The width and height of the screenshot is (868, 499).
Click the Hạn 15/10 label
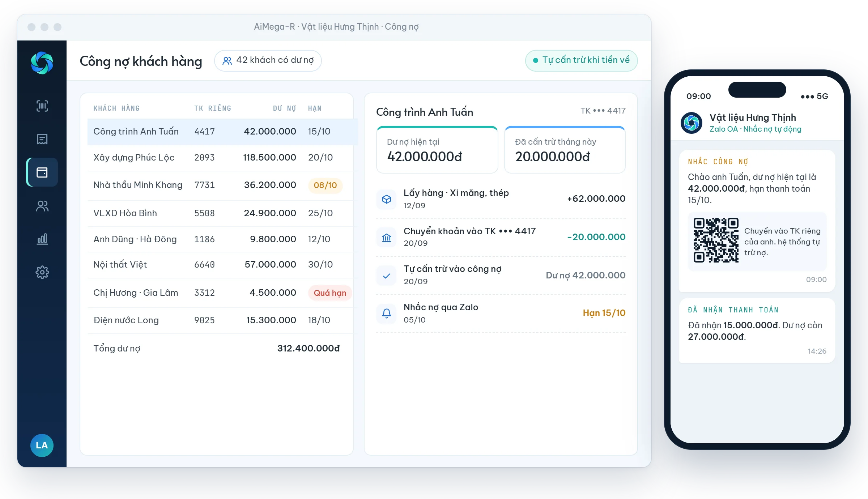pos(604,313)
